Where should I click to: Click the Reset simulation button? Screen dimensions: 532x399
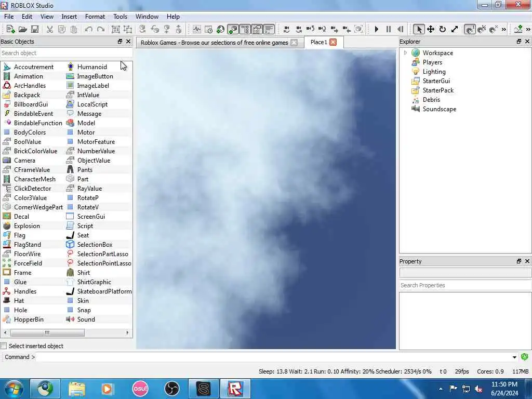401,29
